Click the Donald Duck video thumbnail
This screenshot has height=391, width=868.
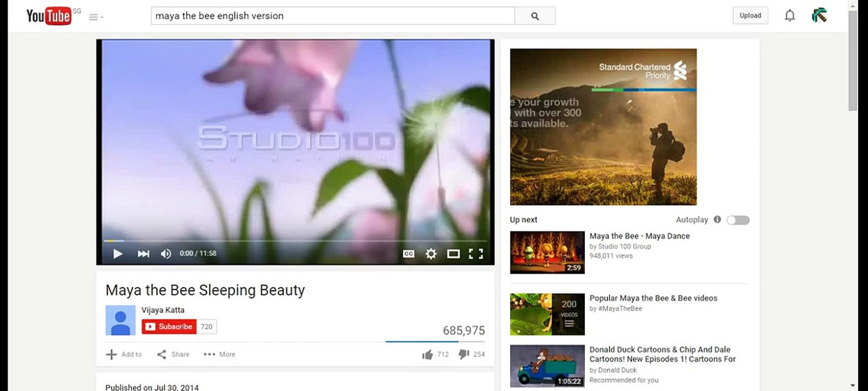[x=547, y=366]
